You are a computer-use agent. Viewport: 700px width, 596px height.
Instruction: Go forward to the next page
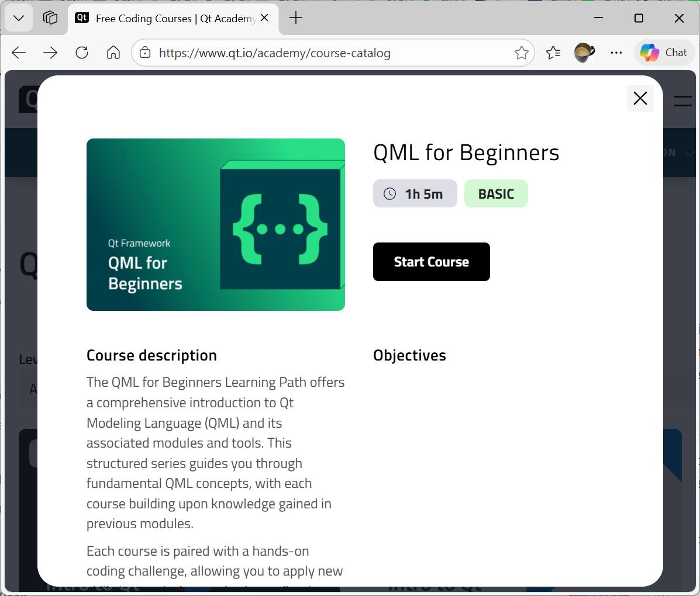coord(50,53)
